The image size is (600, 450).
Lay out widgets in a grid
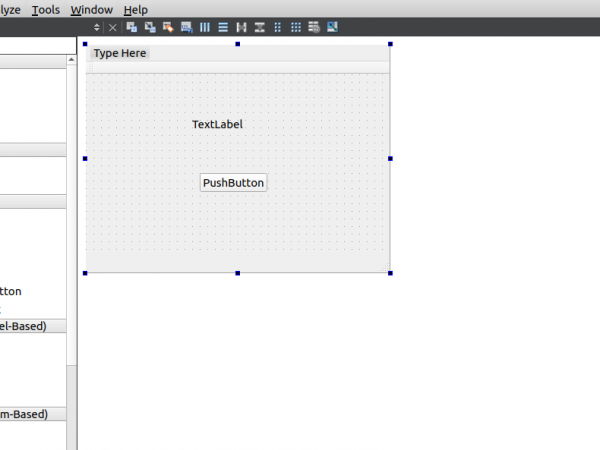(x=295, y=27)
